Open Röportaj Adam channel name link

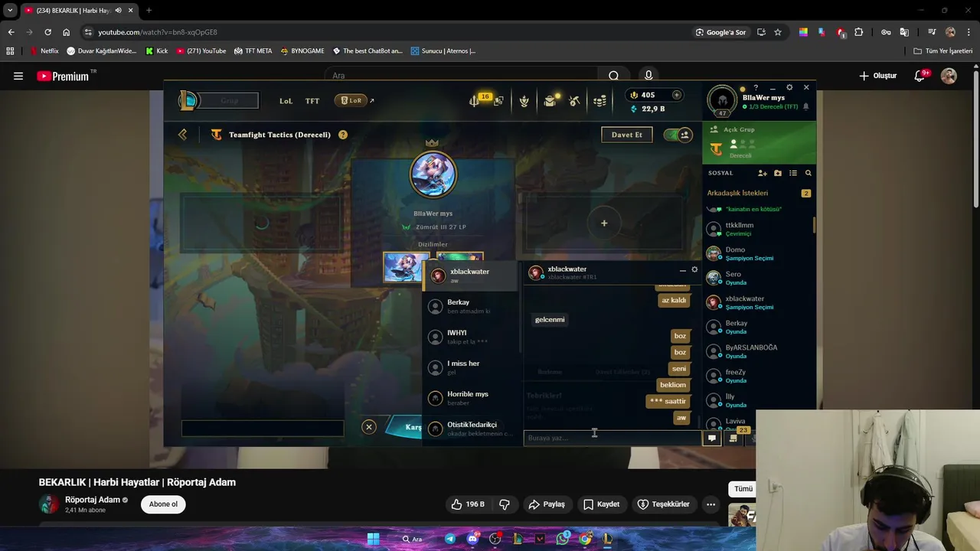pos(93,500)
